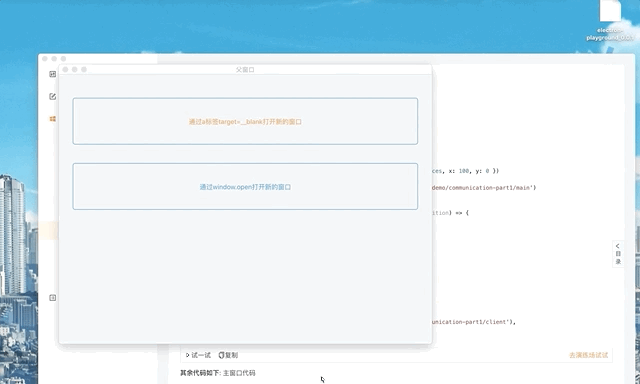
Task: Follow the 去演练场试试 link
Action: [x=589, y=355]
